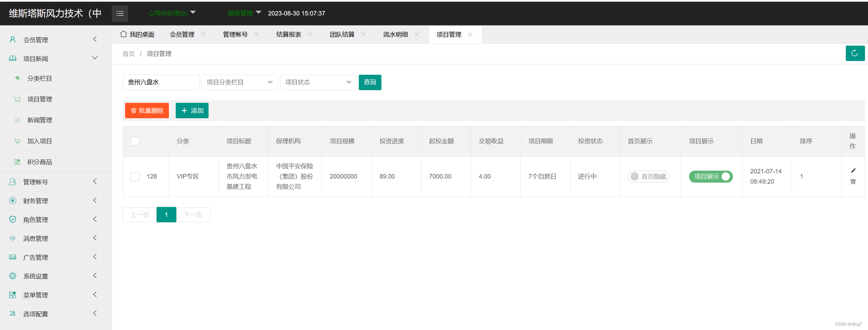This screenshot has height=330, width=868.
Task: Close the 团队结算 tab
Action: point(363,35)
